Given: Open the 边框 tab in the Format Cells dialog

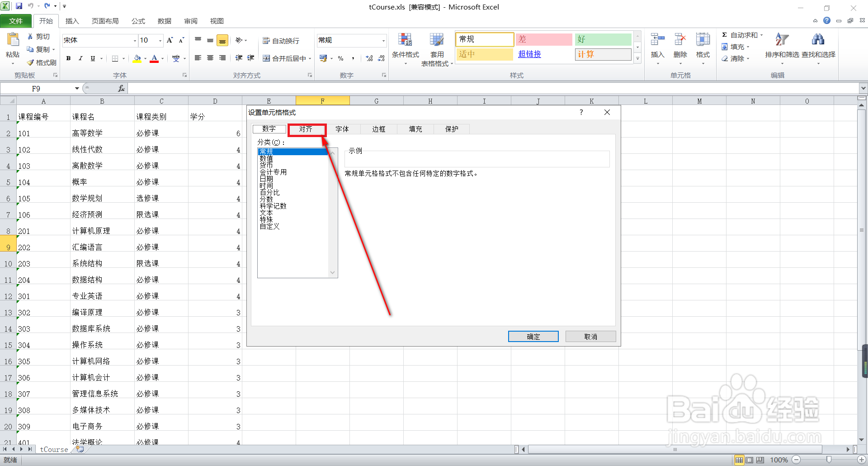Looking at the screenshot, I should tap(379, 129).
